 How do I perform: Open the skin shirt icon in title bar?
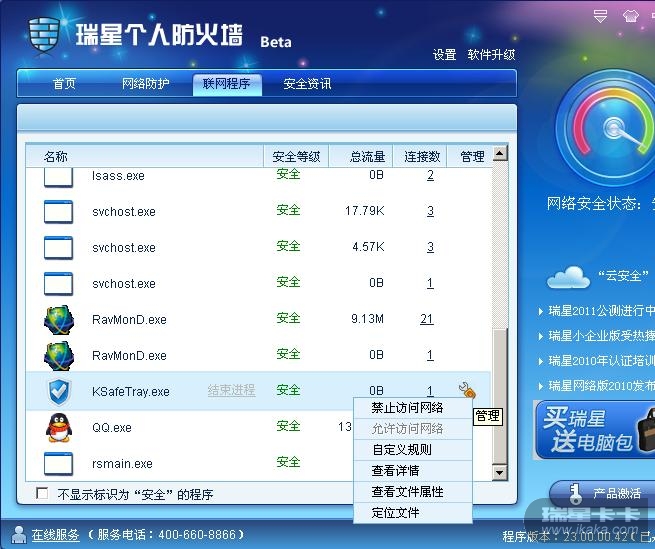pyautogui.click(x=631, y=16)
